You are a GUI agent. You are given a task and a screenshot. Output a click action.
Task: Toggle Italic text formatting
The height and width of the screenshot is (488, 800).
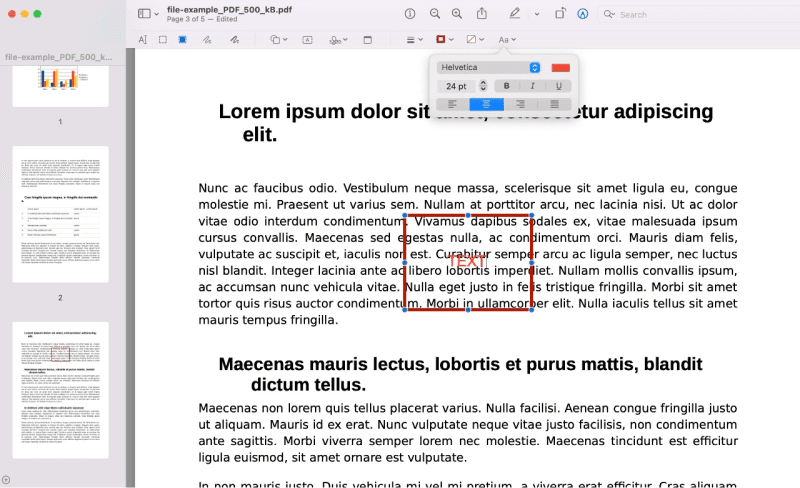click(533, 86)
